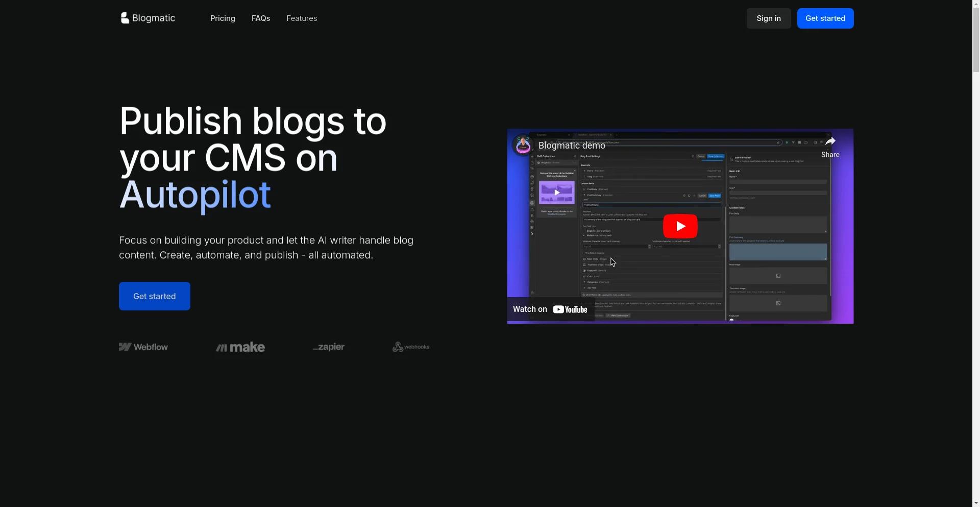Click Watch on YouTube link
This screenshot has height=507, width=980.
click(550, 309)
